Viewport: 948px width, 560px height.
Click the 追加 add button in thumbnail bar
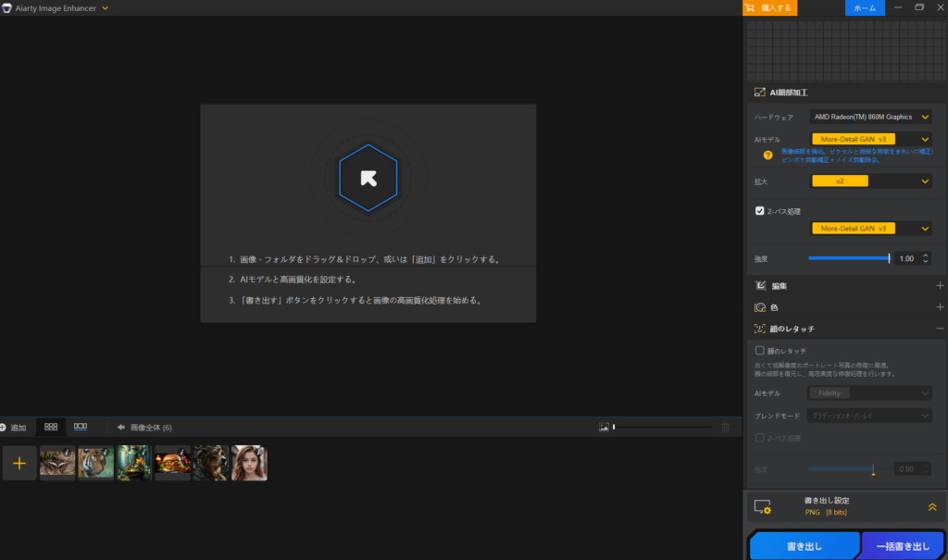(x=13, y=428)
